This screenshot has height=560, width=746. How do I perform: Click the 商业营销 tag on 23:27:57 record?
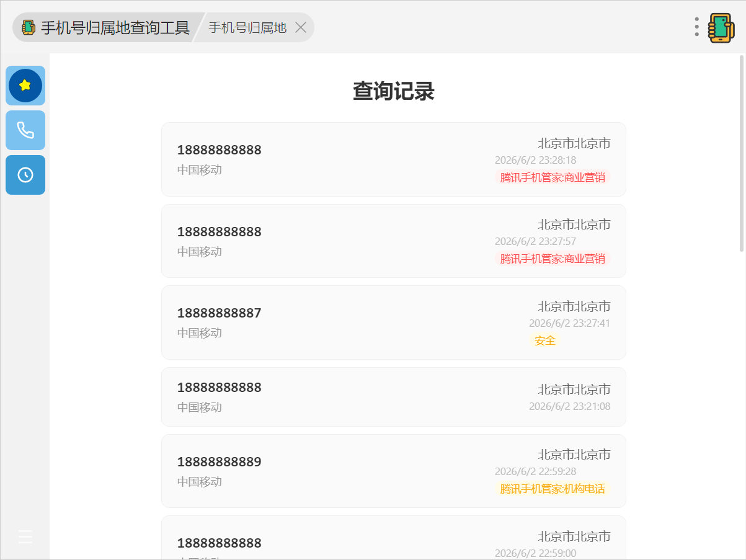553,259
